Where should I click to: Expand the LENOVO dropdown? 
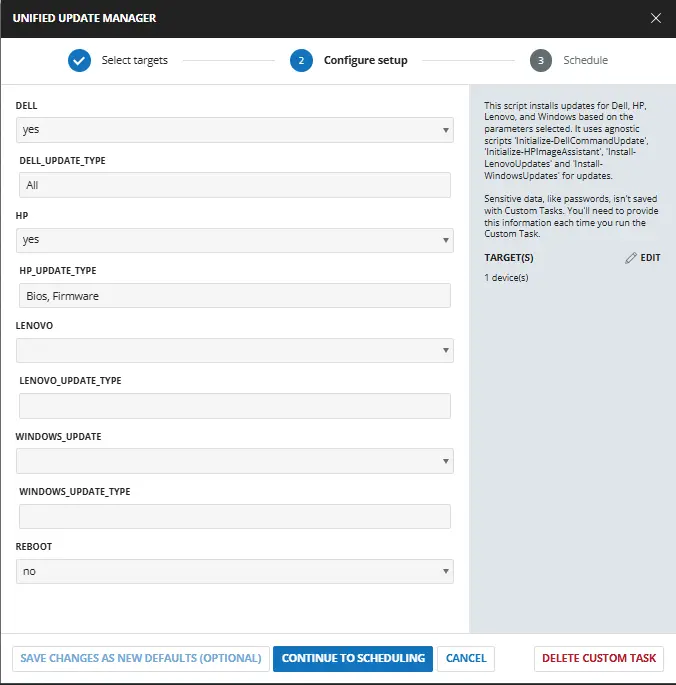pyautogui.click(x=235, y=350)
